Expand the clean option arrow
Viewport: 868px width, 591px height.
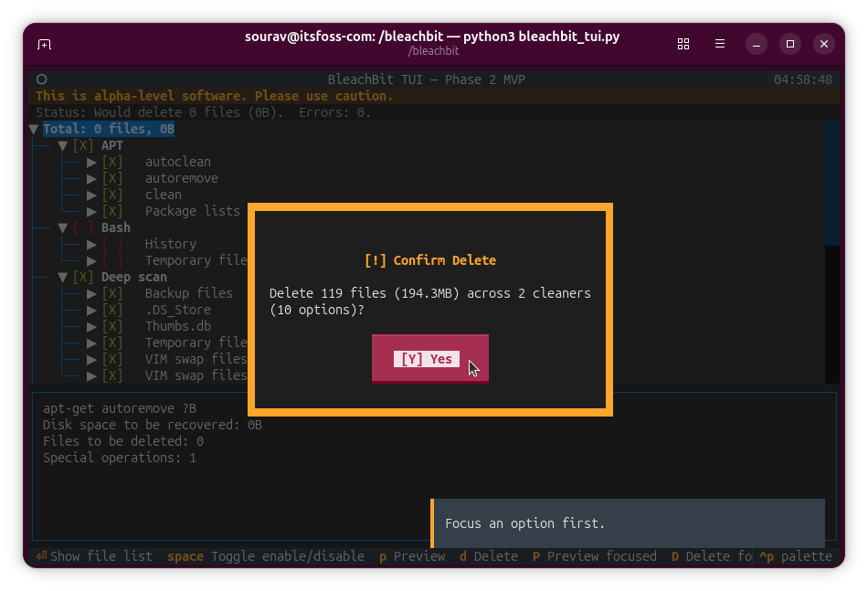pos(92,195)
